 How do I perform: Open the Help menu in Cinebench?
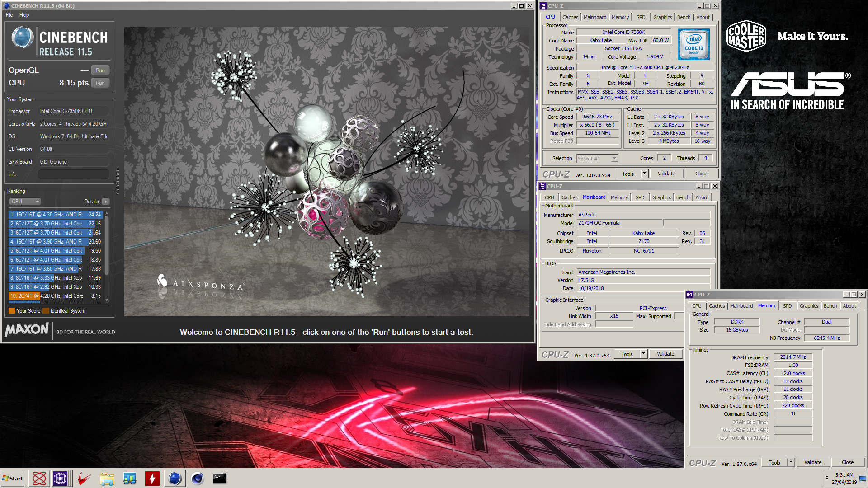click(24, 15)
